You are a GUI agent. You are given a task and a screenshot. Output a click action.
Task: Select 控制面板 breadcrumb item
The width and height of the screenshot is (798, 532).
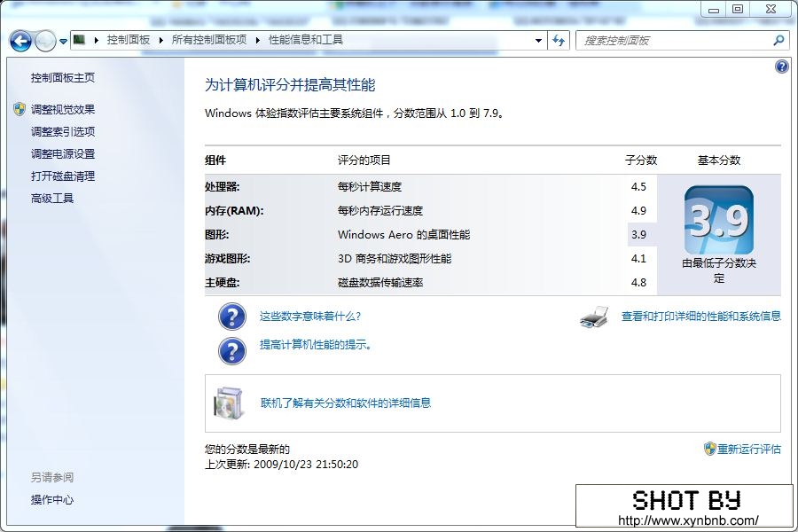[128, 40]
